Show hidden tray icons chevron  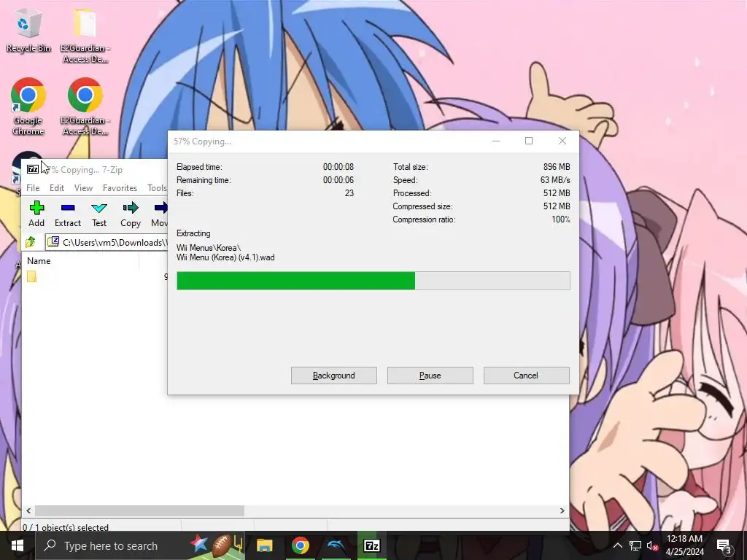pyautogui.click(x=617, y=545)
